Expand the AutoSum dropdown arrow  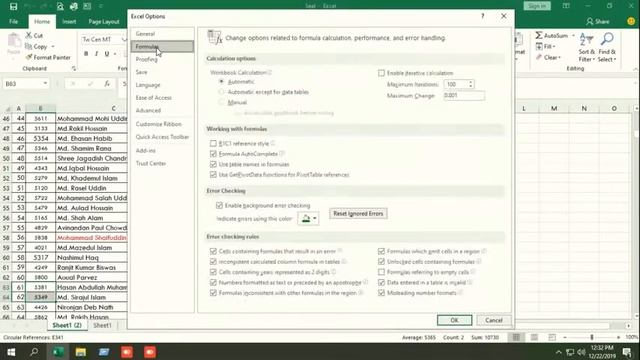(x=573, y=36)
